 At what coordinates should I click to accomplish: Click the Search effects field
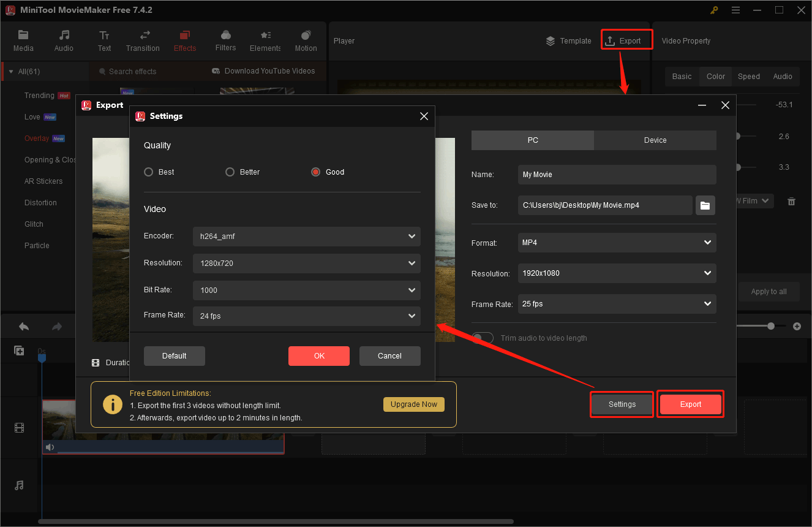click(147, 72)
